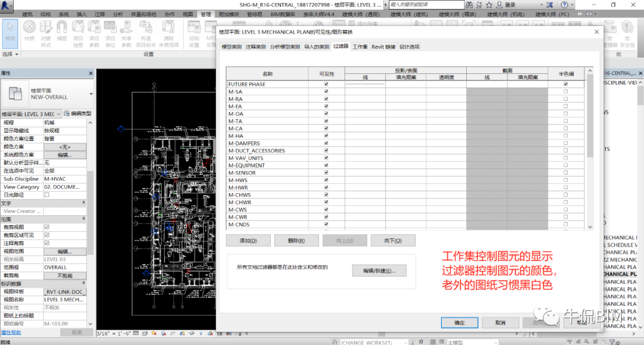Click the cut line cell for M-SA
This screenshot has width=644, height=345.
click(487, 91)
